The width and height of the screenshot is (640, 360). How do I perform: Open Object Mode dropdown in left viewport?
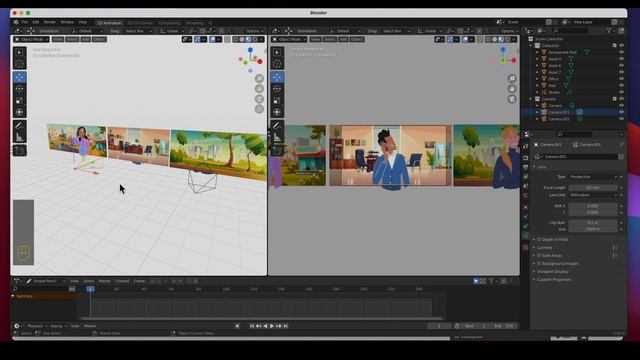coord(31,39)
